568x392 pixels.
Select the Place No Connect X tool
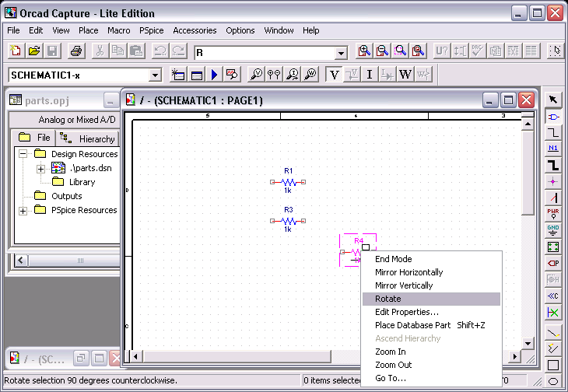[x=553, y=312]
